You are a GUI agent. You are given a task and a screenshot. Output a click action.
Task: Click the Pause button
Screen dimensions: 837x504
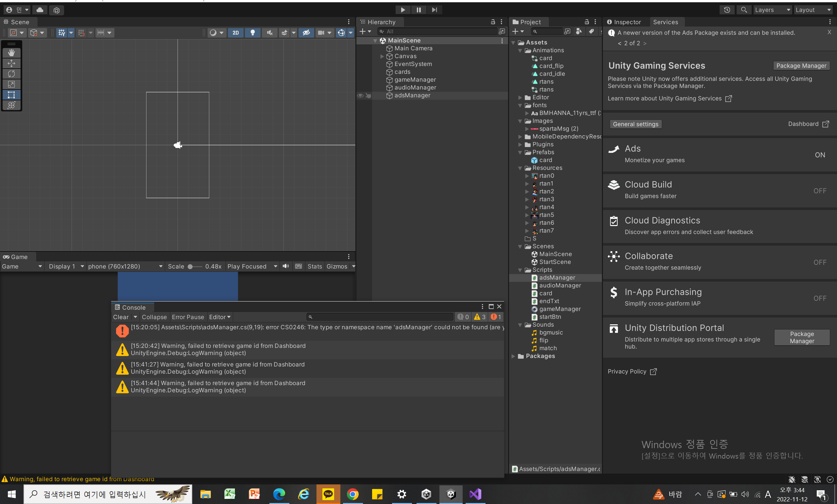point(418,10)
